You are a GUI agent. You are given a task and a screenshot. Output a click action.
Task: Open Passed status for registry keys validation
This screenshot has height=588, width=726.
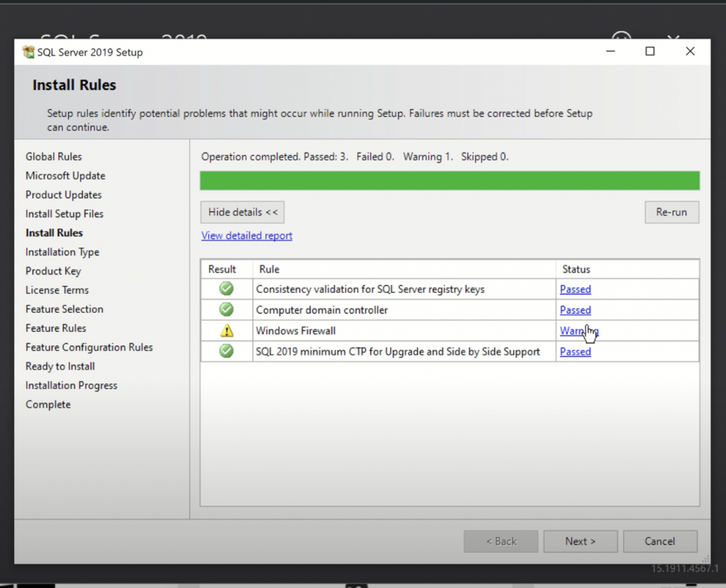click(576, 289)
